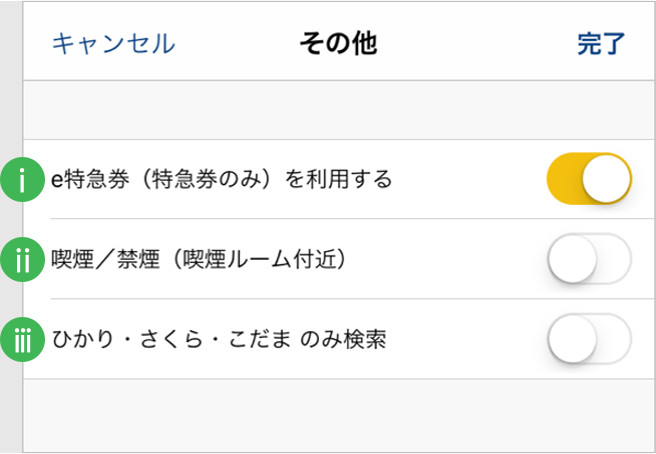Select the e特急券（特急券のみ）を利用する label text
656x454 pixels.
coord(221,180)
